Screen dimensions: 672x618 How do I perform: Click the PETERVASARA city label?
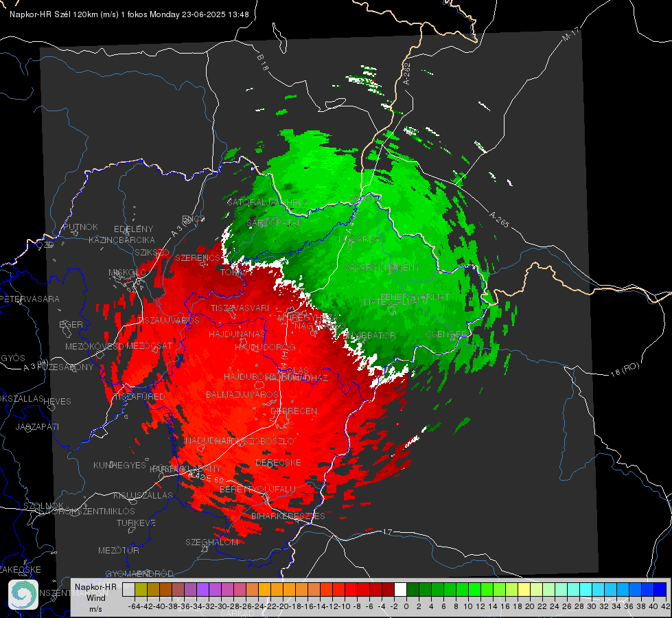pyautogui.click(x=30, y=299)
